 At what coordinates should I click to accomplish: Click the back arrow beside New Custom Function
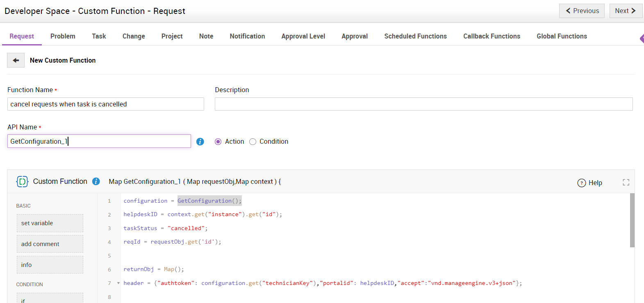pyautogui.click(x=16, y=60)
